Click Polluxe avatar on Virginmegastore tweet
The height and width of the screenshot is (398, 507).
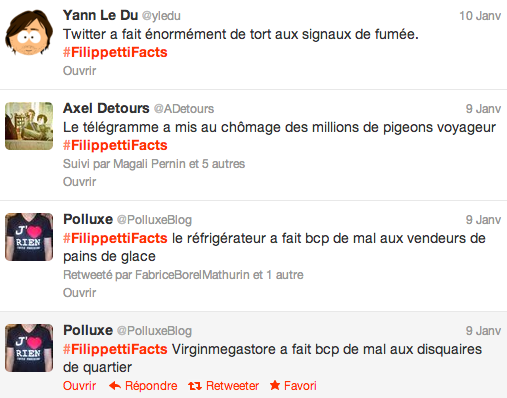tap(29, 348)
